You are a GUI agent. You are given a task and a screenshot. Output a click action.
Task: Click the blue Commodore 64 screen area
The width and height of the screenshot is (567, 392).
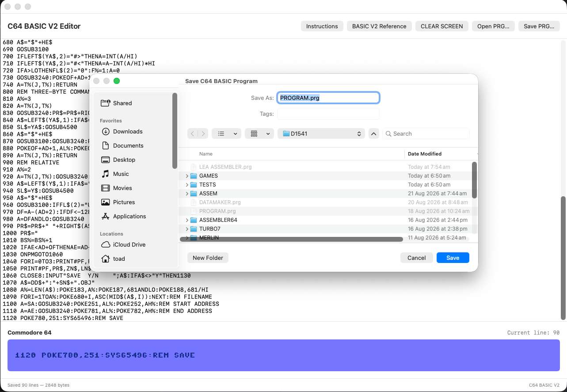click(x=284, y=355)
